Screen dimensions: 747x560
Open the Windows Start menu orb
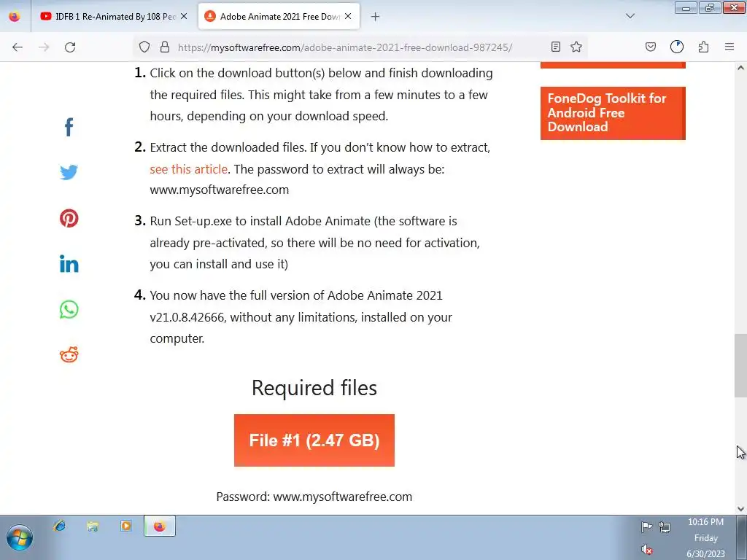click(20, 537)
